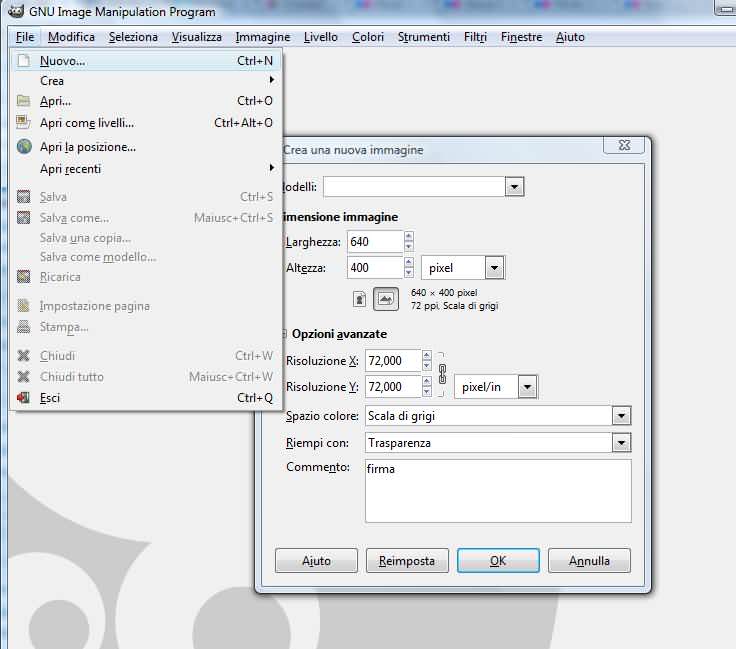Viewport: 736px width, 649px height.
Task: Open the Aiuto menu
Action: pyautogui.click(x=570, y=37)
